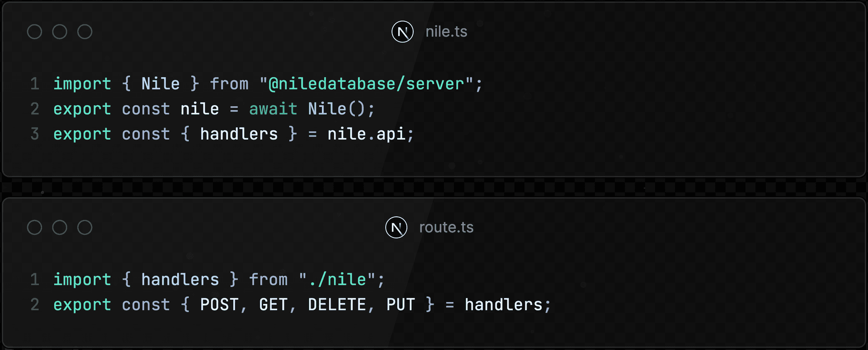Click the middle circle in nile.ts window
This screenshot has height=350, width=868.
[x=60, y=32]
